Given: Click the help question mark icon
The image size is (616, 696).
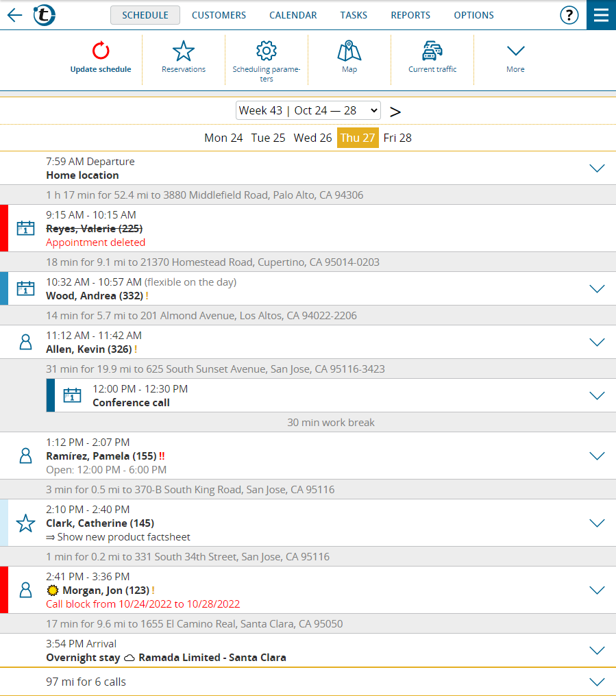Looking at the screenshot, I should (x=569, y=15).
